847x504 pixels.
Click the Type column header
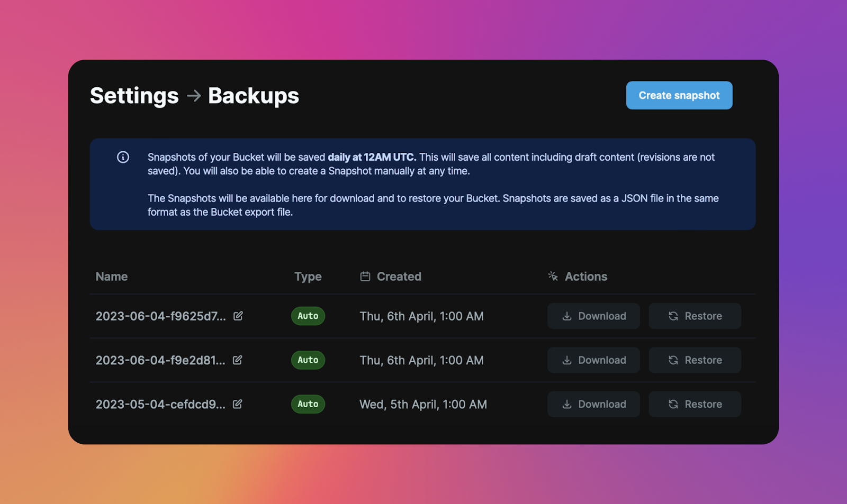coord(308,277)
